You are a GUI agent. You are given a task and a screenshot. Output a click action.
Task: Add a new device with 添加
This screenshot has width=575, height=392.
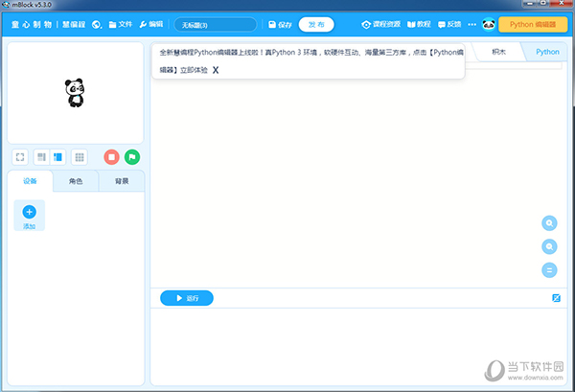coord(30,216)
